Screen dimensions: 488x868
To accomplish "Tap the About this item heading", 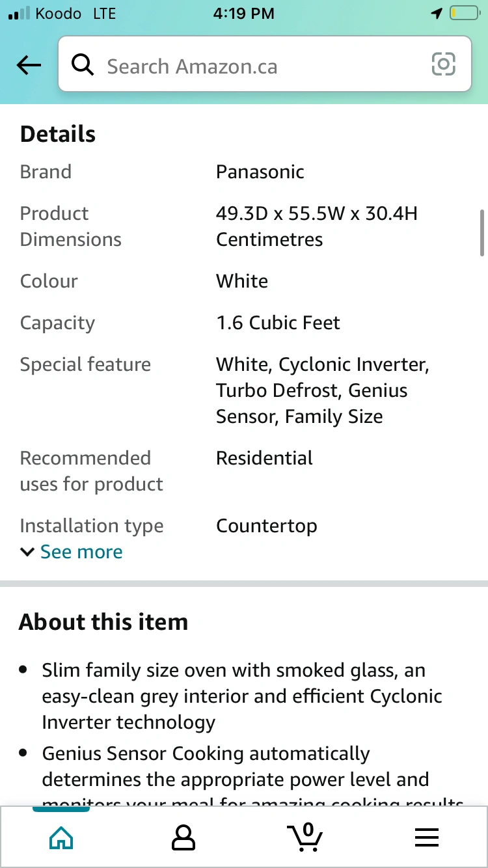I will click(103, 622).
